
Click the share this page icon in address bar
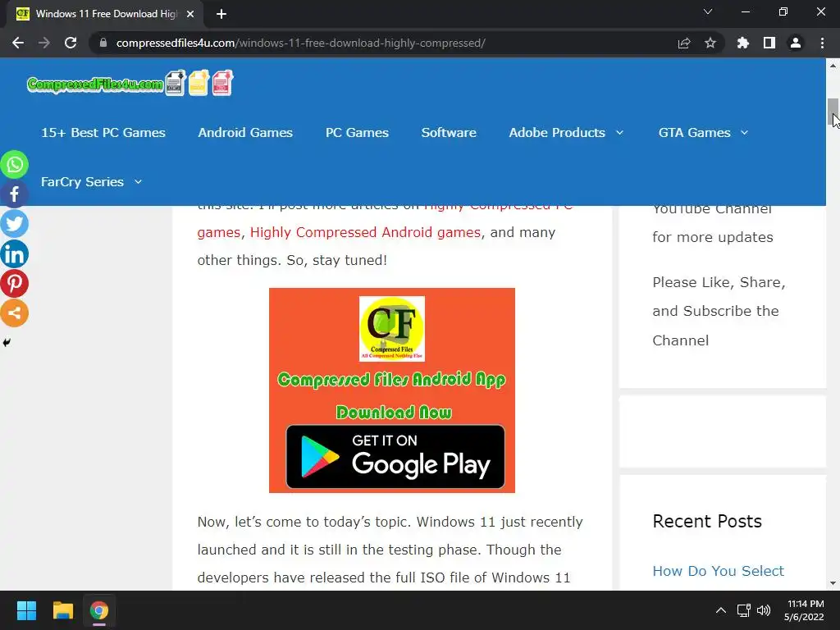coord(684,43)
